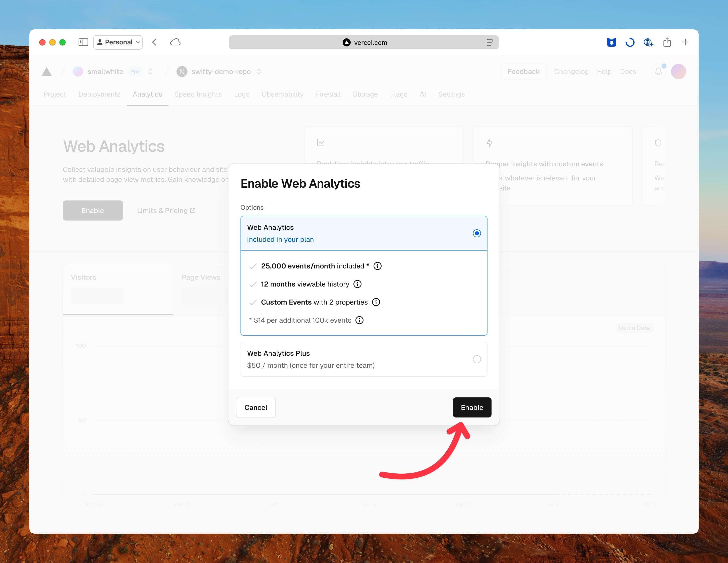Click the lightning bolt icon on custom events card

(489, 143)
